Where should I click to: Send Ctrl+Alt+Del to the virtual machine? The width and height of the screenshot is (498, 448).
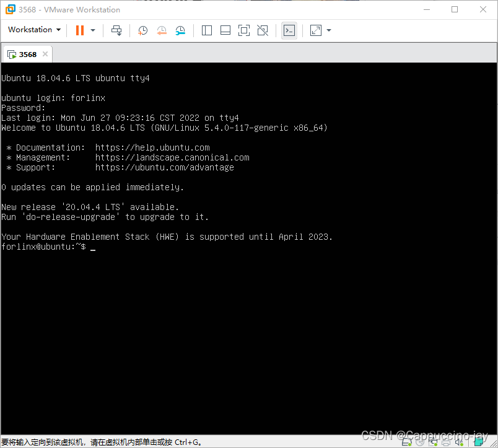(x=116, y=30)
